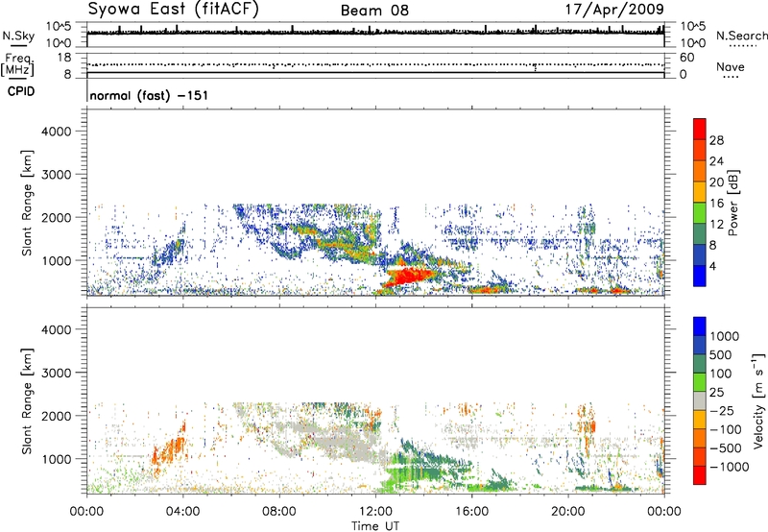Click the orange velocity streak near 03:30 UT
This screenshot has width=768, height=532.
tap(168, 450)
